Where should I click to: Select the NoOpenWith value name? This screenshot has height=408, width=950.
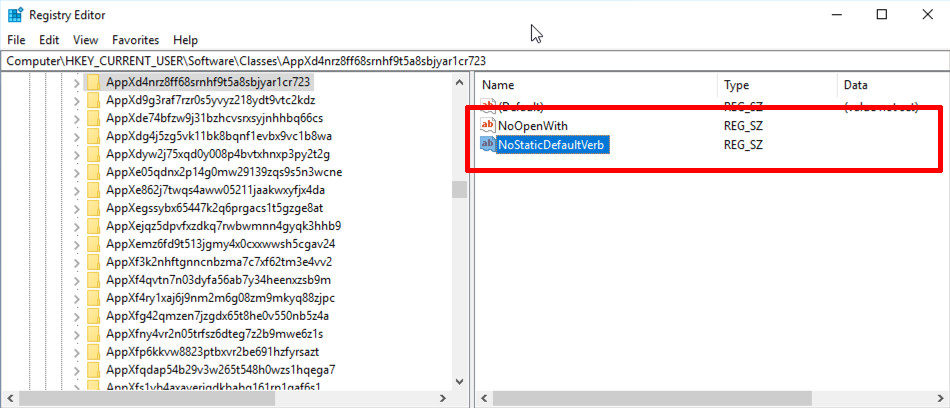pos(533,126)
